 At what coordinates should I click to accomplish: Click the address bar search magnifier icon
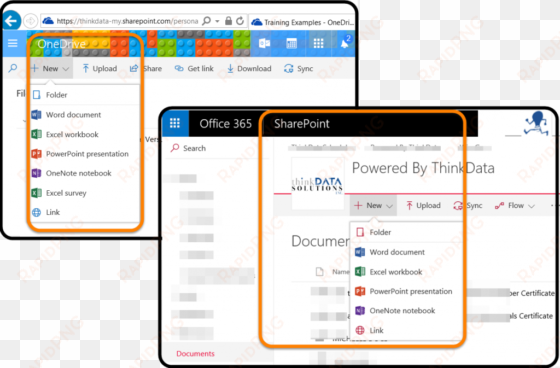pyautogui.click(x=206, y=21)
